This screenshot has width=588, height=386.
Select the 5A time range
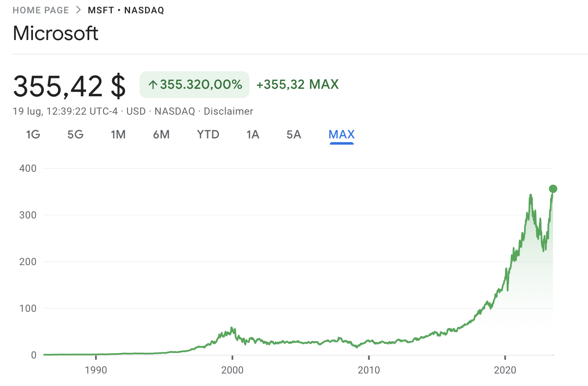294,134
